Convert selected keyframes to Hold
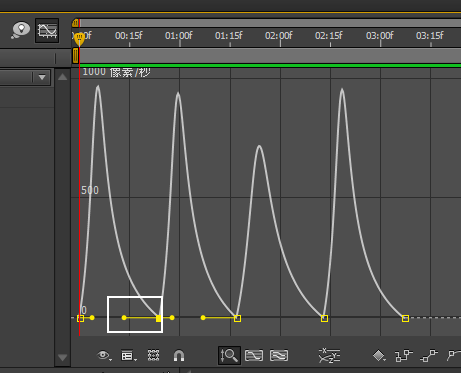Image resolution: width=461 pixels, height=373 pixels. [404, 356]
